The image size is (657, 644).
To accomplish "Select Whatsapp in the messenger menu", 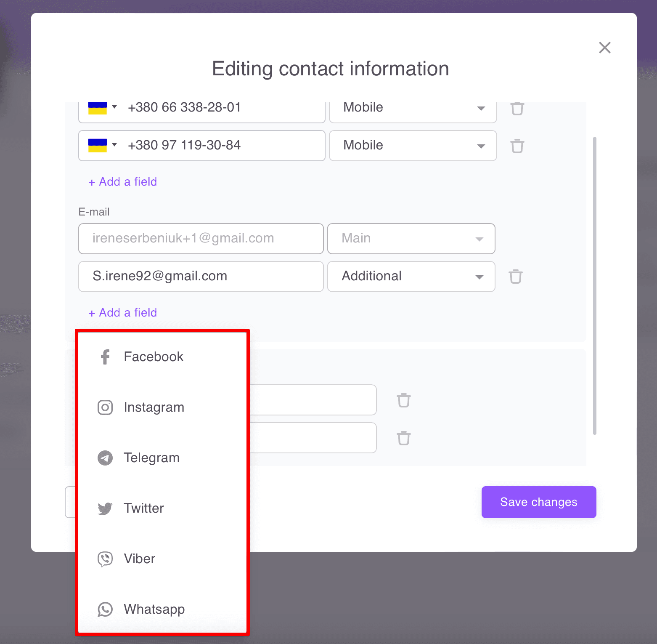I will [x=154, y=609].
